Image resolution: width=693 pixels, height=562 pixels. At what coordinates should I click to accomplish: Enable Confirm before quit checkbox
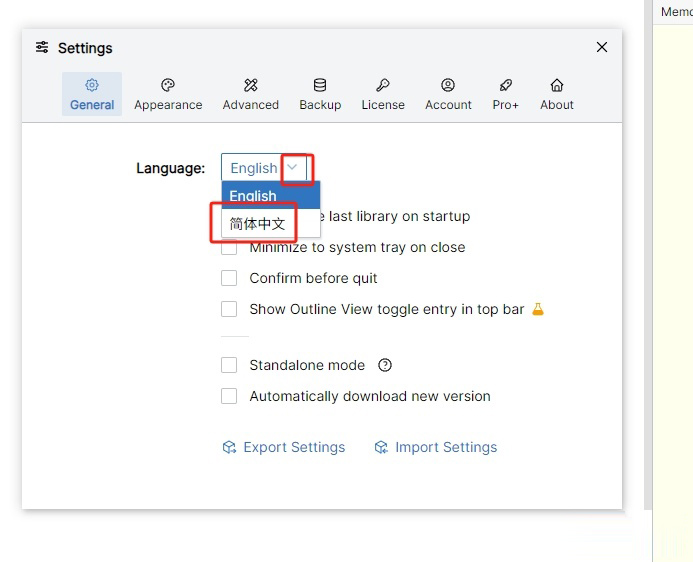click(229, 278)
